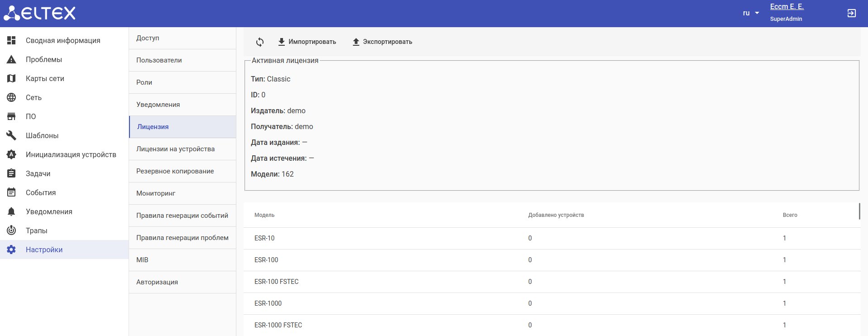Click the Problems warning triangle icon
The width and height of the screenshot is (868, 336).
click(11, 59)
